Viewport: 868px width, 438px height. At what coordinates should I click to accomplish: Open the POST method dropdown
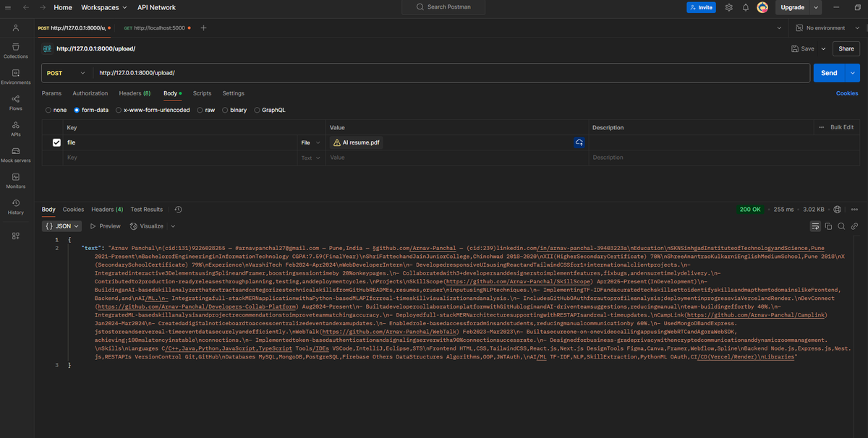66,73
